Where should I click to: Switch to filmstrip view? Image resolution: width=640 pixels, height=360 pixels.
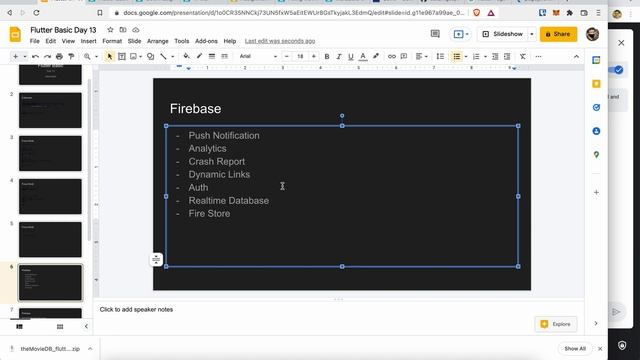19,327
